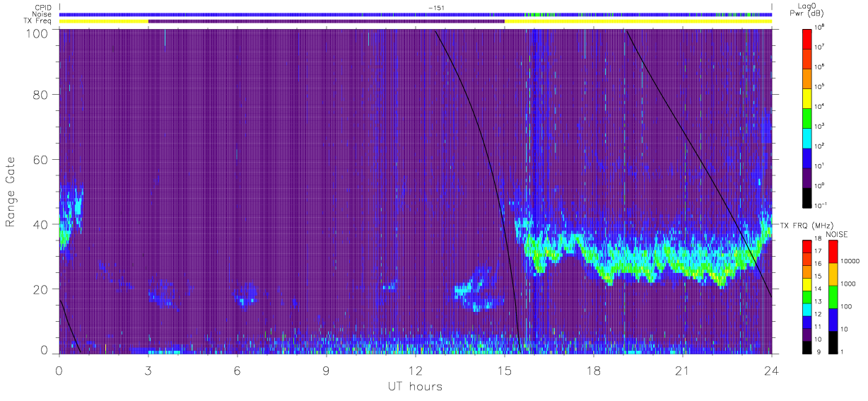Click the '60' tick on Range Gate axis
This screenshot has height=401, width=868.
[42, 161]
